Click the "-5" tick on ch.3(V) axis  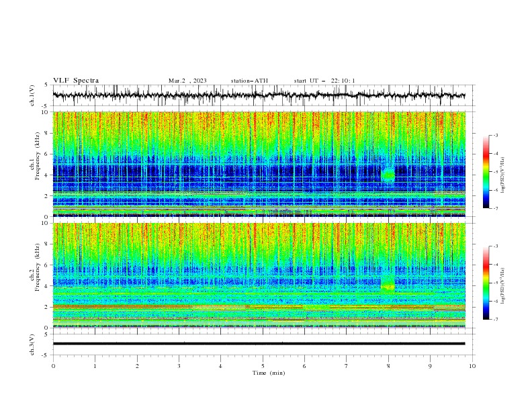click(45, 355)
